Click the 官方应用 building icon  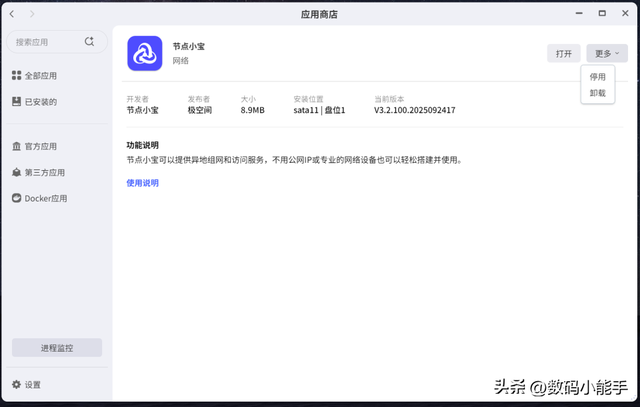coord(16,146)
